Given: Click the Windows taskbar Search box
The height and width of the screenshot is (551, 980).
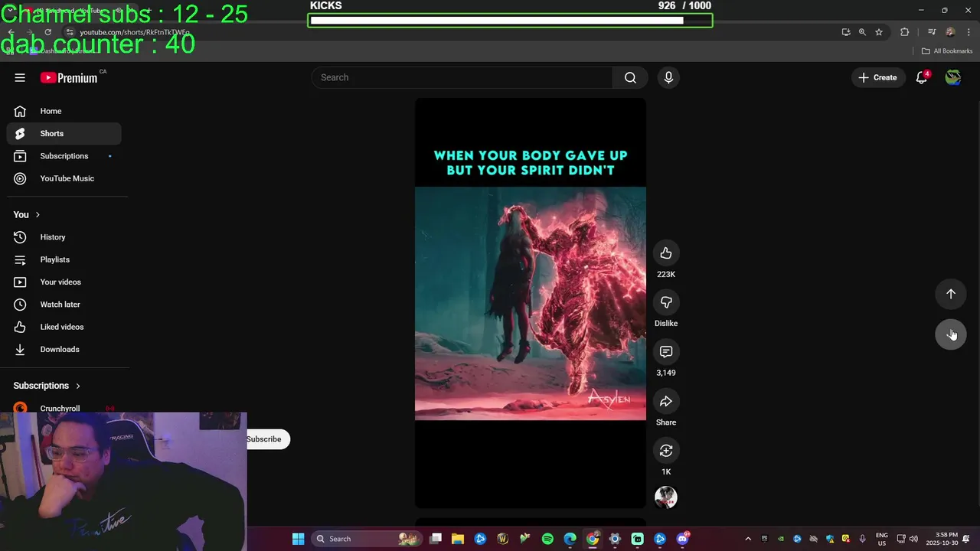Looking at the screenshot, I should point(367,539).
